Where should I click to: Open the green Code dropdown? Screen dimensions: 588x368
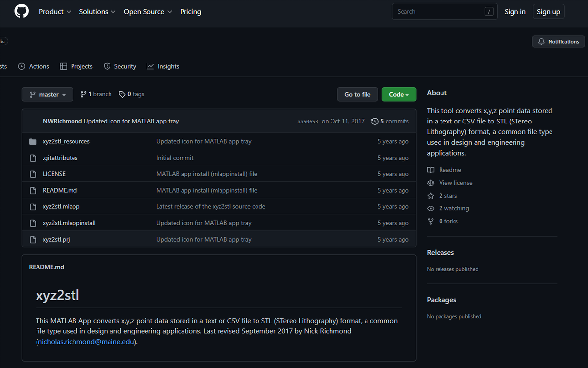coord(399,94)
